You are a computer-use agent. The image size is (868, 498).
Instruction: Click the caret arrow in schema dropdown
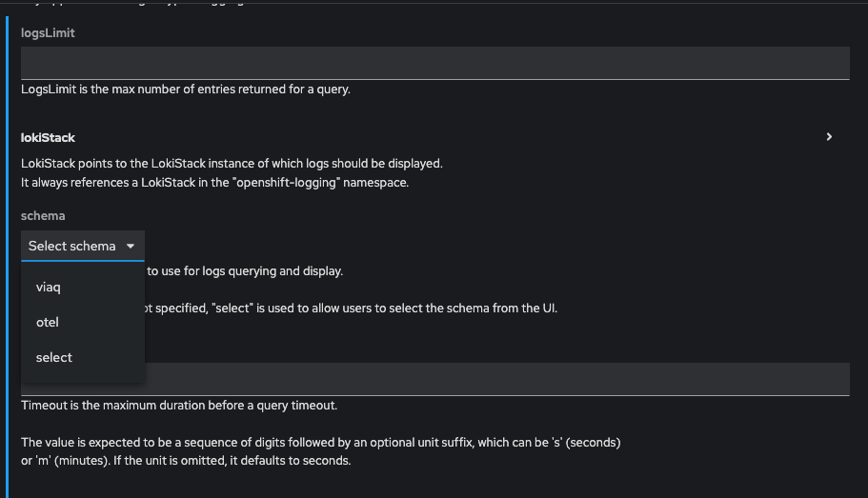(x=131, y=246)
